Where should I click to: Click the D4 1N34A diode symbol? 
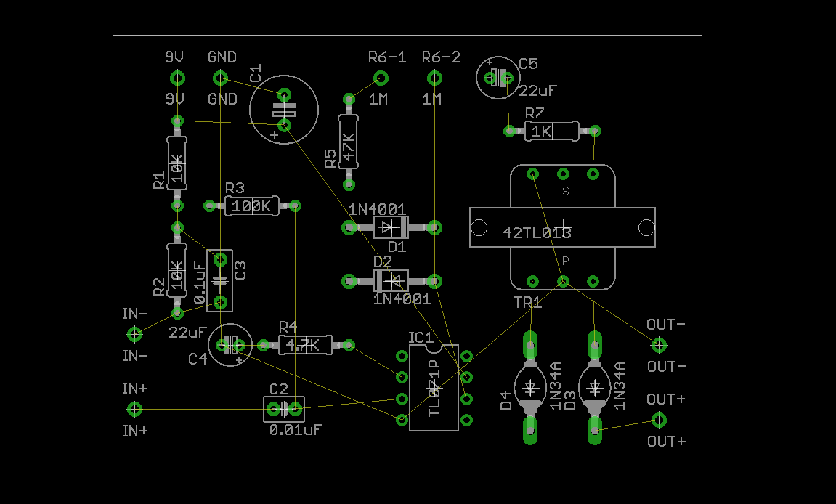530,388
